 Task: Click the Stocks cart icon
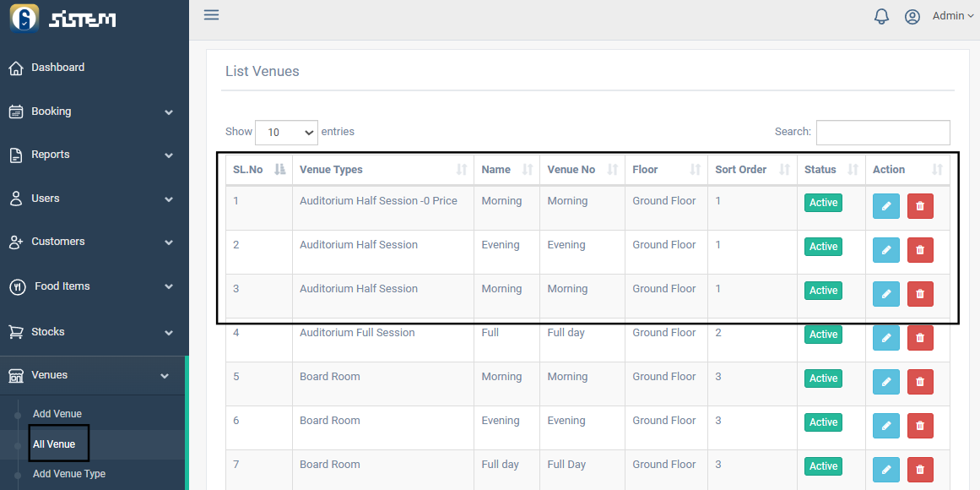click(x=16, y=332)
